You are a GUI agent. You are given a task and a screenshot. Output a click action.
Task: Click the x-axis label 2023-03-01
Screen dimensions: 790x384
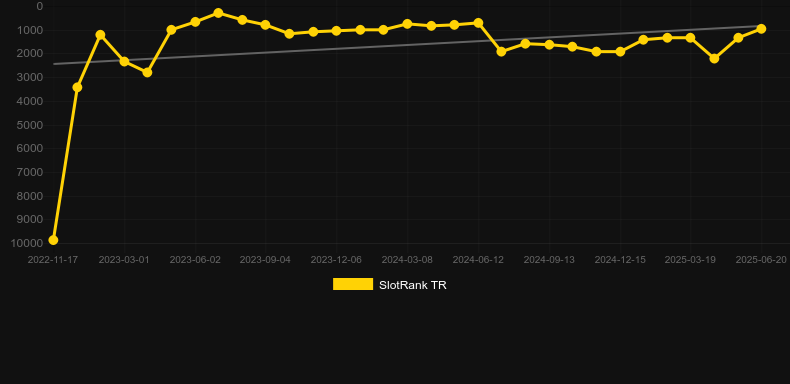point(124,260)
